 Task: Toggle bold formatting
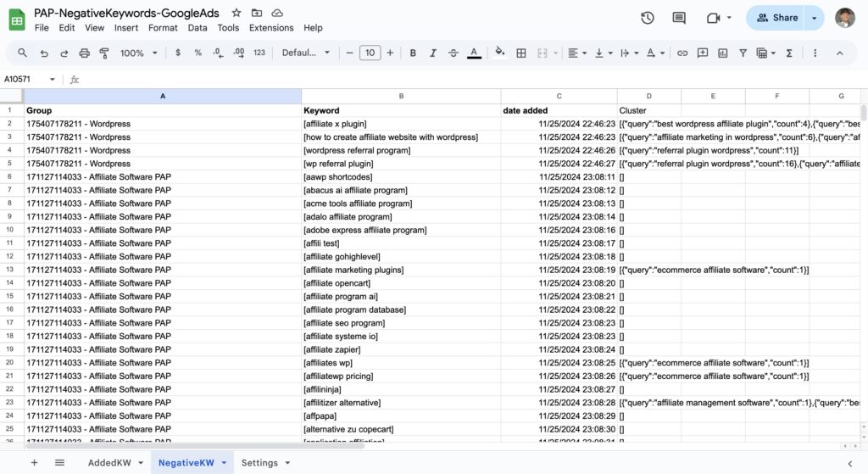point(413,53)
